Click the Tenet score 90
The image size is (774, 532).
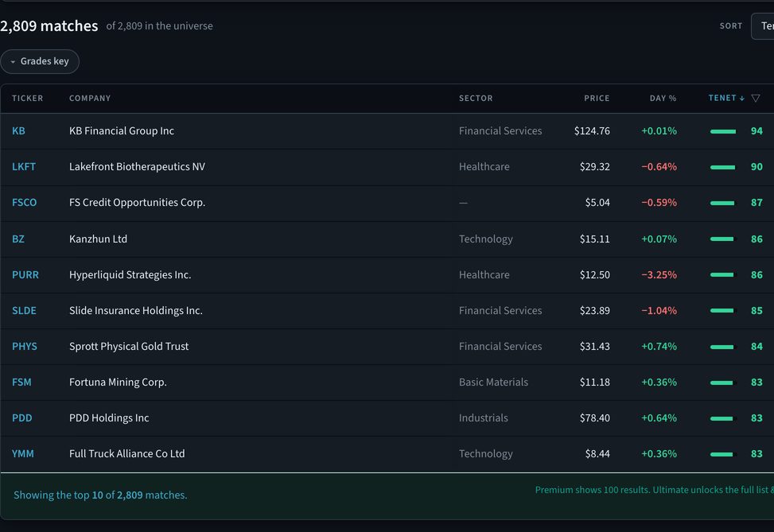pyautogui.click(x=756, y=167)
